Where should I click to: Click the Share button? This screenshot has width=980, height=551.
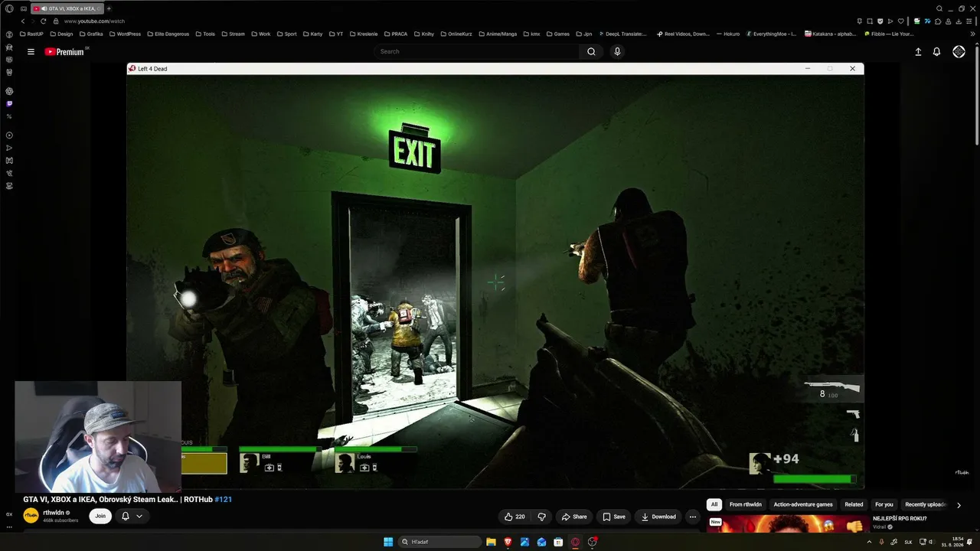tap(574, 517)
